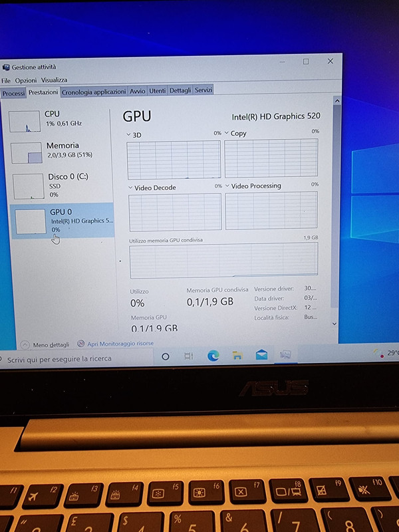Switch to the Servizi tab
The width and height of the screenshot is (399, 532).
coord(203,90)
